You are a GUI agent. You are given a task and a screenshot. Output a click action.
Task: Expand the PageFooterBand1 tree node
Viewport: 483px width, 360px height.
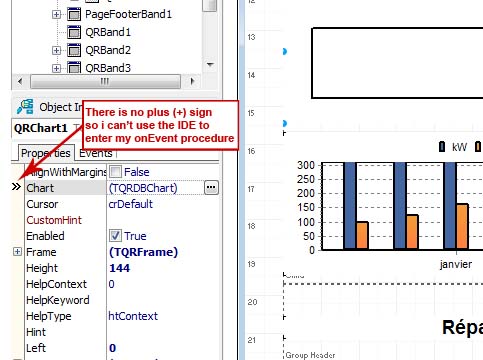(56, 14)
